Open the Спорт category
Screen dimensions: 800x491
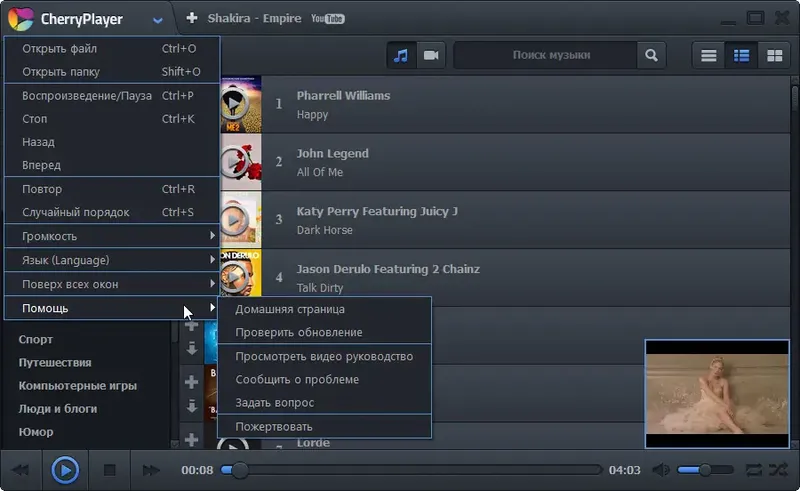tap(36, 339)
